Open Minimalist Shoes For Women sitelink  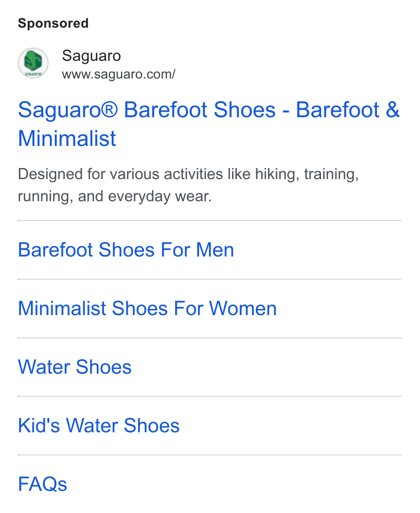tap(147, 308)
